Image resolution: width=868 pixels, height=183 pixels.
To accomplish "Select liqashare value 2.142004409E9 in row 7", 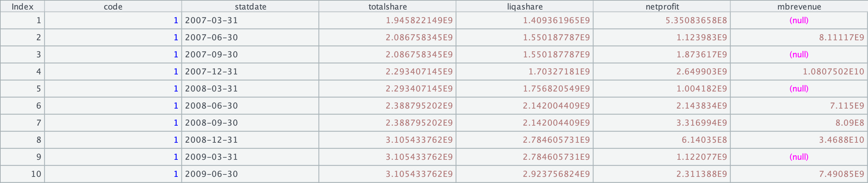I will [525, 123].
